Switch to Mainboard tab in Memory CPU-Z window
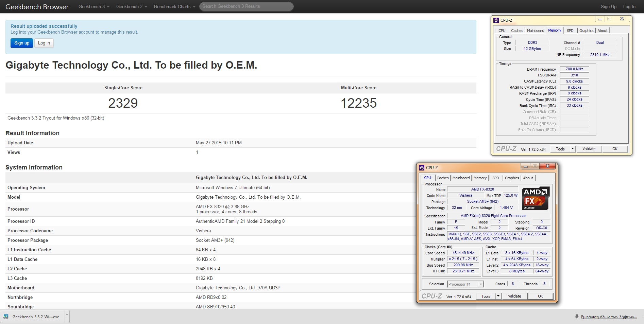This screenshot has height=324, width=644. 536,31
